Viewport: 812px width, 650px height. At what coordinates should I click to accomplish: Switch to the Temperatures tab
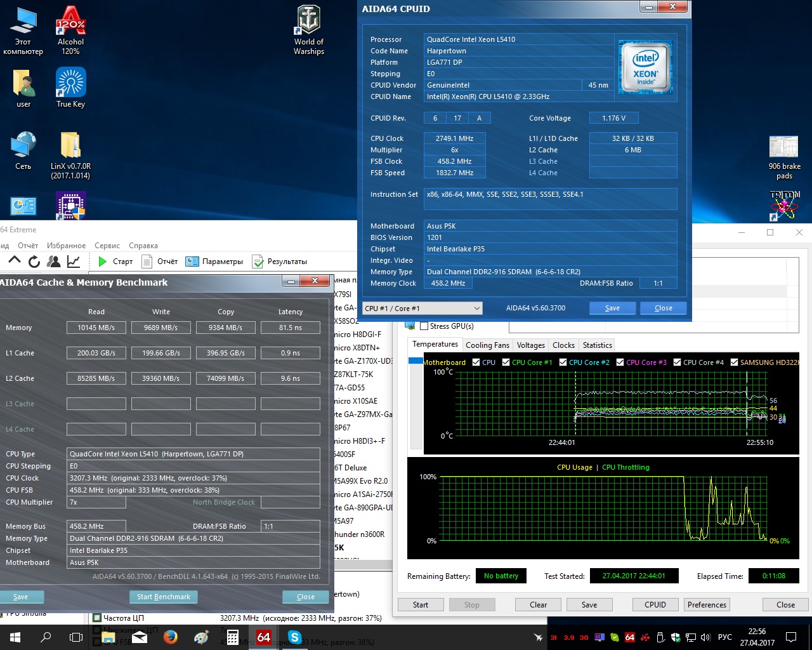(x=435, y=344)
